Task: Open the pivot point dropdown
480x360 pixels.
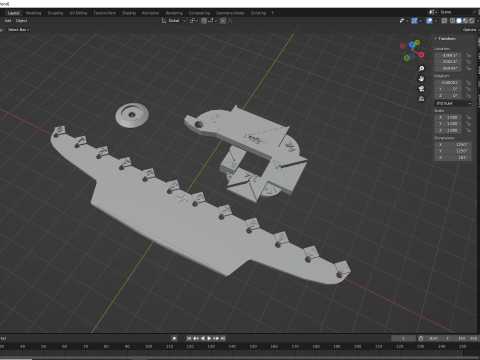Action: (x=194, y=21)
